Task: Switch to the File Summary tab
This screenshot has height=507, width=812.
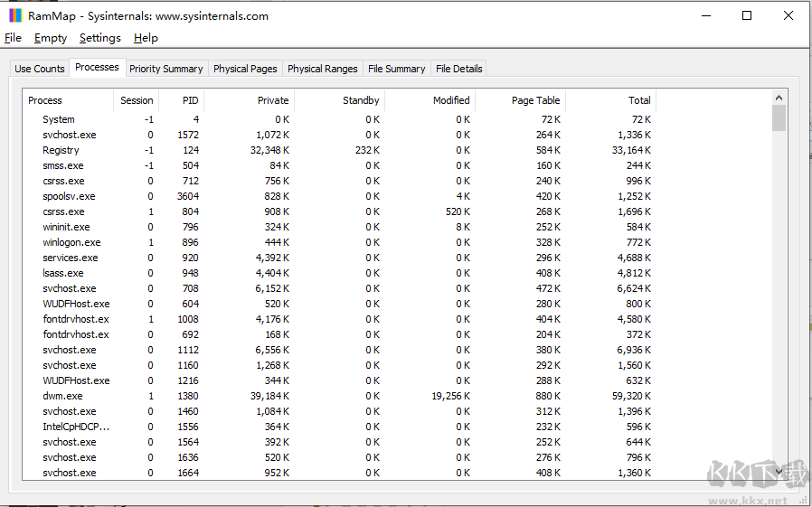Action: [x=396, y=69]
